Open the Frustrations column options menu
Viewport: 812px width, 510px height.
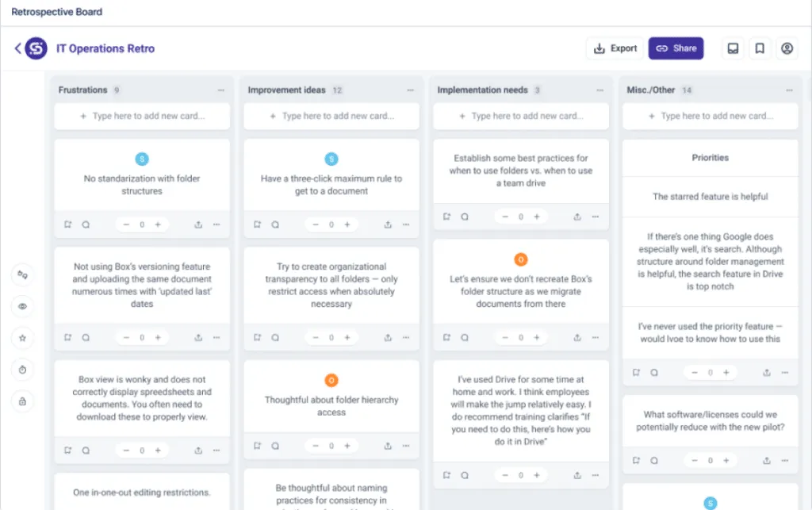click(221, 90)
